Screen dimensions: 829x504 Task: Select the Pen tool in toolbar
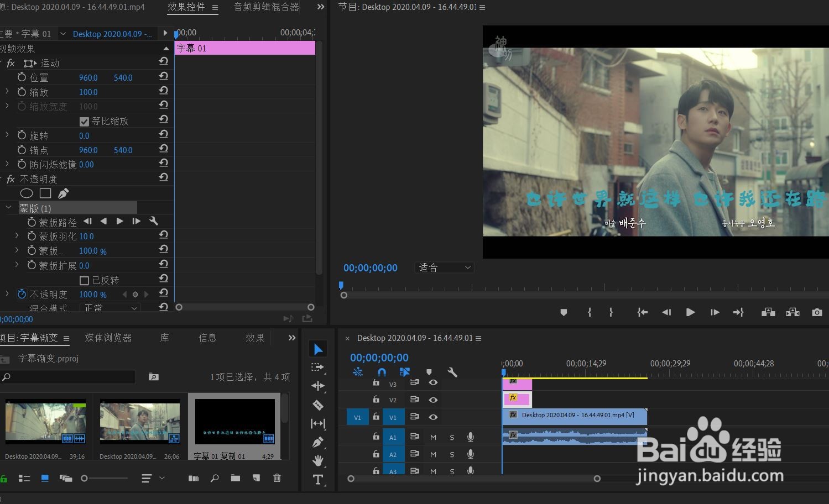(318, 442)
